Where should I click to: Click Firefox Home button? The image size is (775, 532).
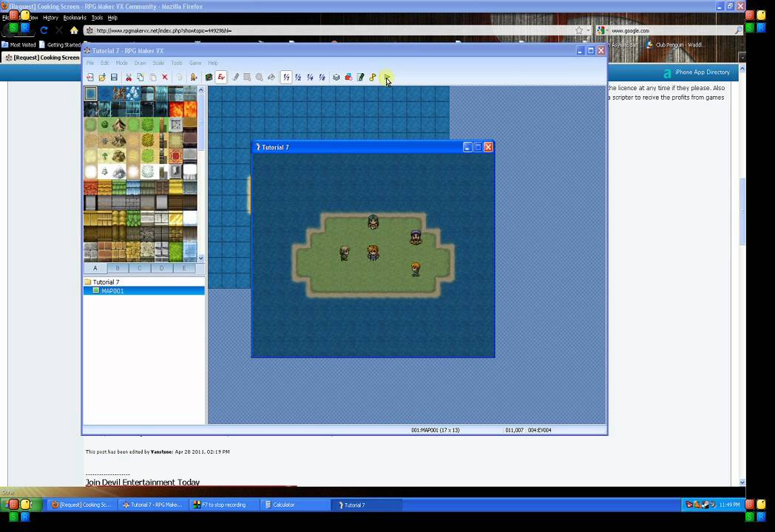coord(74,30)
